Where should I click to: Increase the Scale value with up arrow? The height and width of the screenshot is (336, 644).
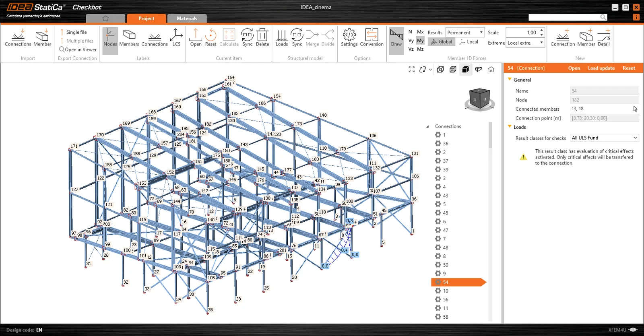pos(542,30)
